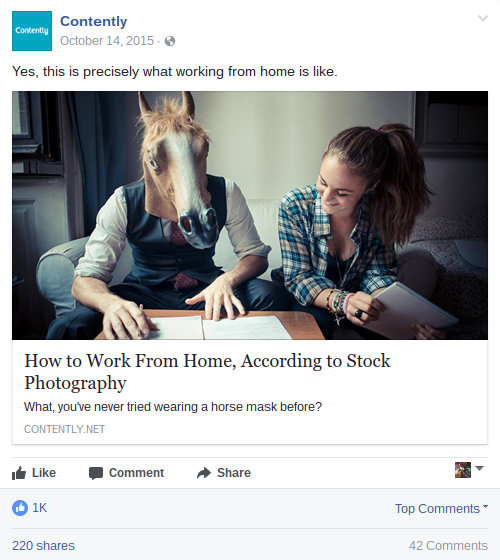View the 1K reactions count
Image resolution: width=500 pixels, height=560 pixels.
tap(40, 508)
